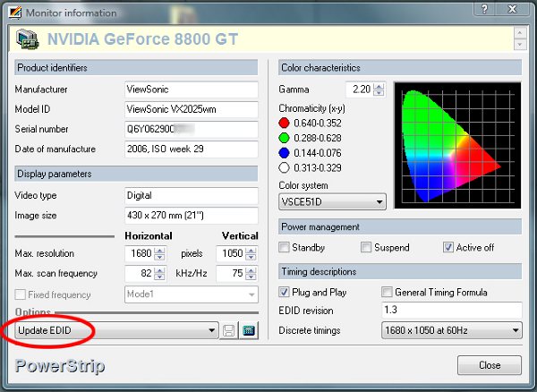The image size is (537, 392).
Task: Select the white point chromaticity swatch
Action: click(284, 167)
